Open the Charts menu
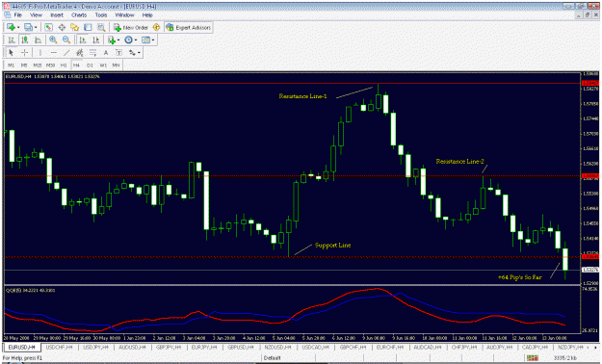This screenshot has width=602, height=364. [79, 15]
